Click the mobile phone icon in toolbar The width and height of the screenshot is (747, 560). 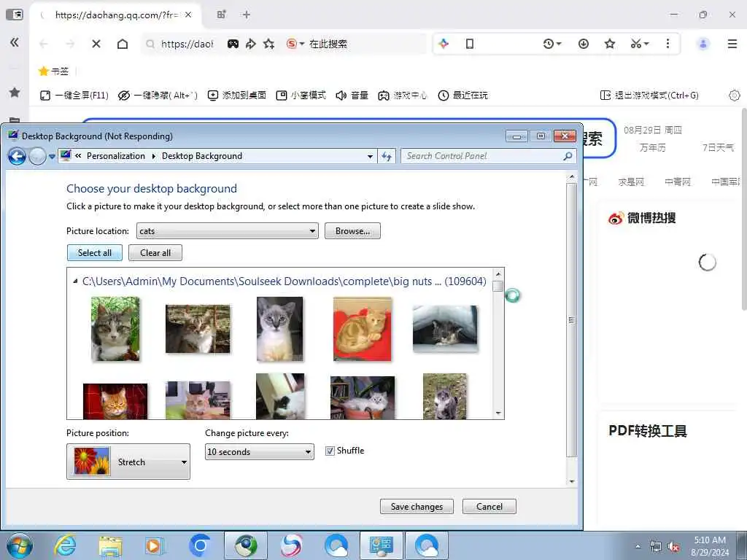[469, 44]
